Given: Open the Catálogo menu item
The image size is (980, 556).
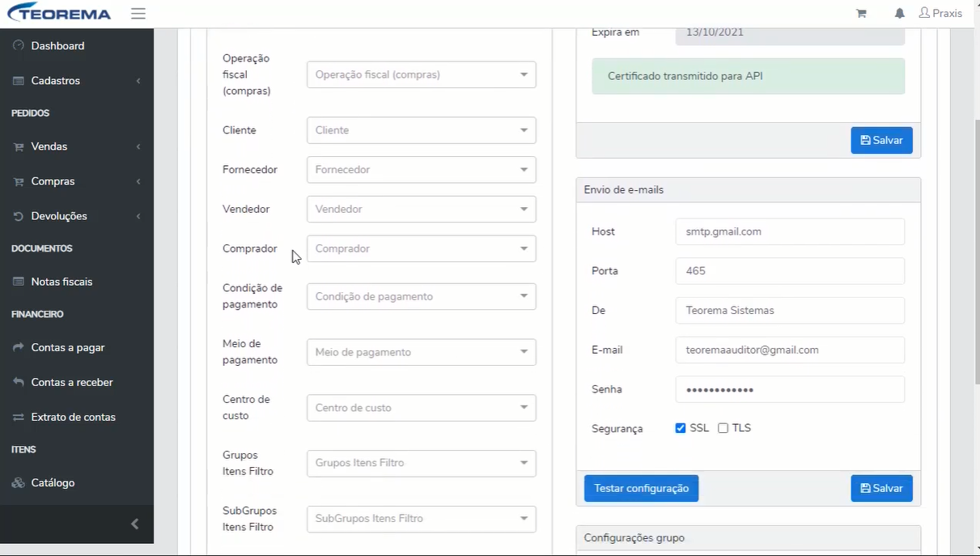Looking at the screenshot, I should click(53, 482).
